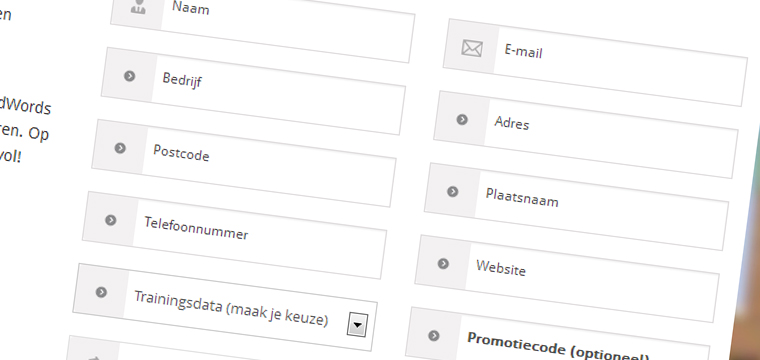The image size is (760, 360).
Task: Click the arrow icon beside Promotiecode
Action: 434,335
